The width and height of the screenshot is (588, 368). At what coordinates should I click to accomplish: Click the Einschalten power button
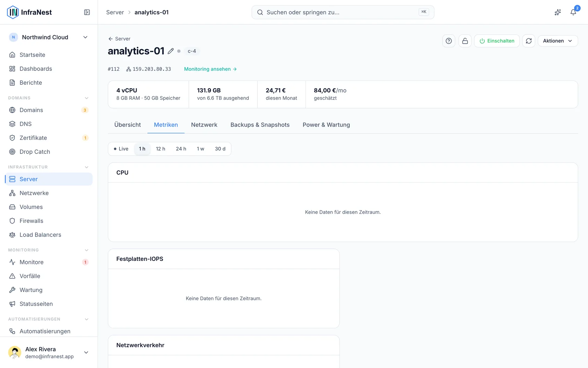(x=497, y=41)
